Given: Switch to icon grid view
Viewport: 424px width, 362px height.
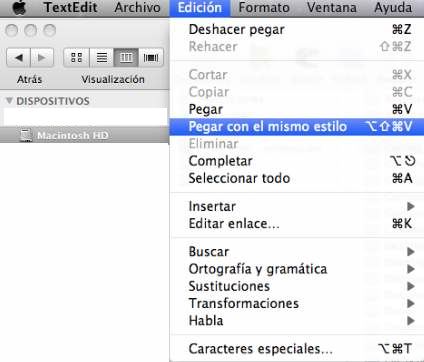Looking at the screenshot, I should pyautogui.click(x=76, y=58).
